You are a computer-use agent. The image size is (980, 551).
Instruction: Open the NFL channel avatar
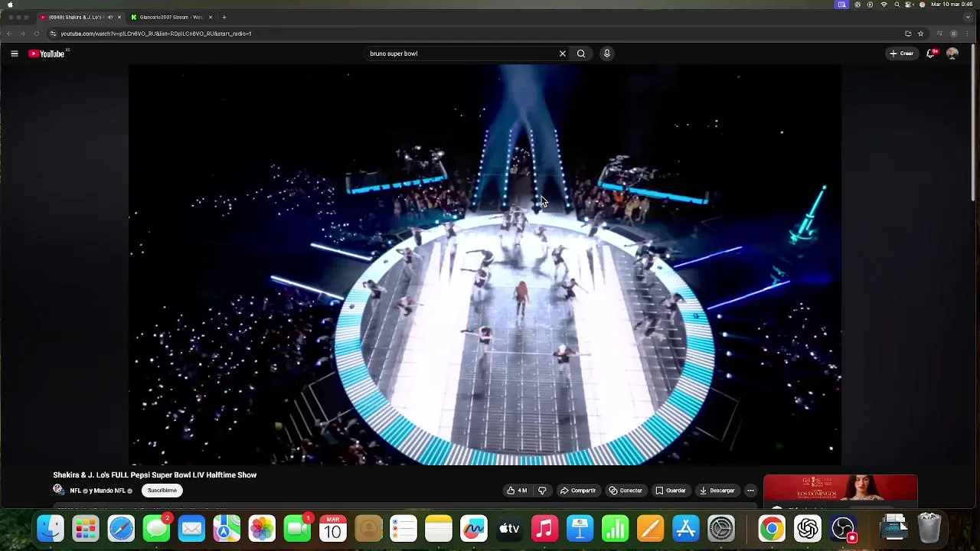click(58, 490)
